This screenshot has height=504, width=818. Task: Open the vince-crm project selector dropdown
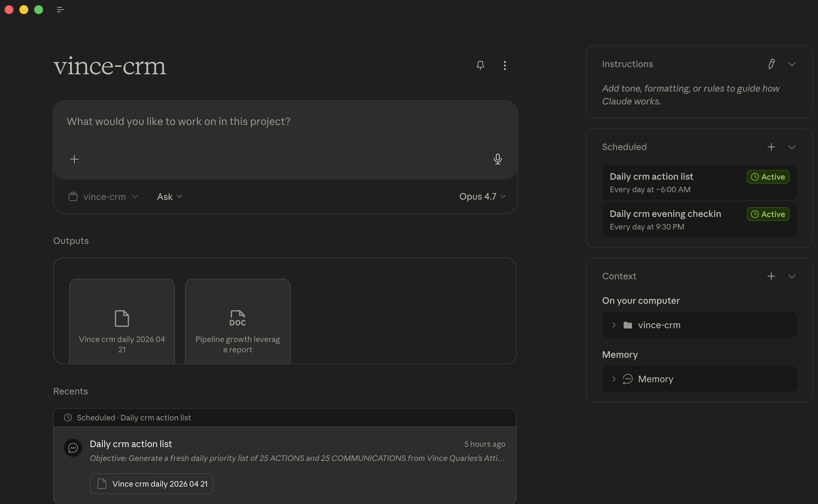[103, 197]
